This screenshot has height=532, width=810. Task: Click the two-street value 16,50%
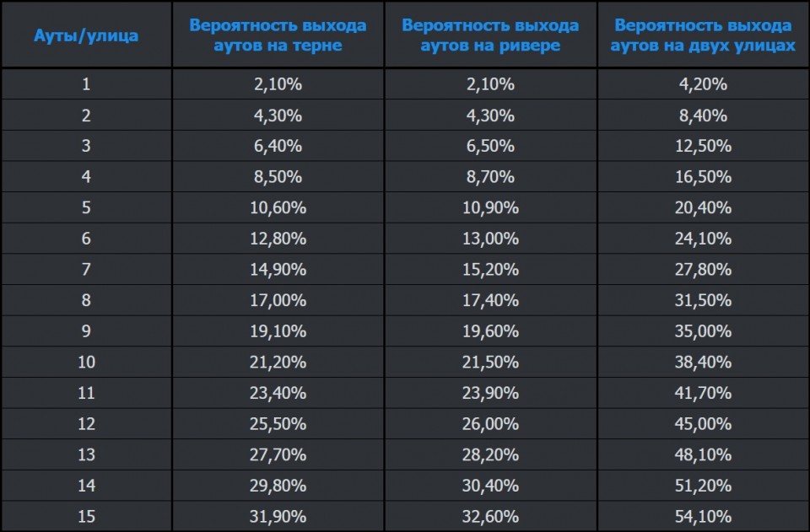tap(703, 177)
